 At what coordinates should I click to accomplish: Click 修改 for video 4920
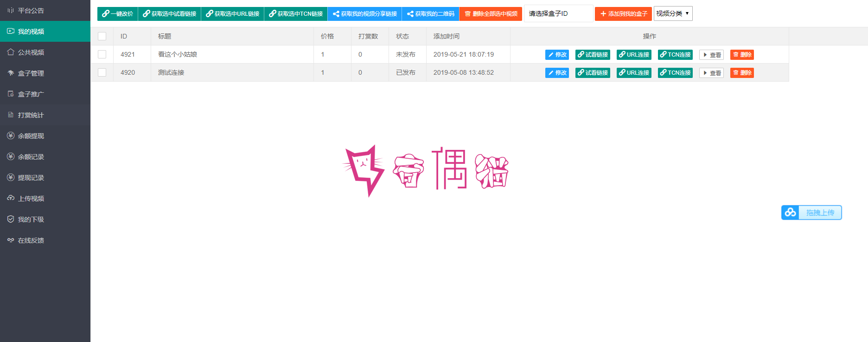(557, 73)
